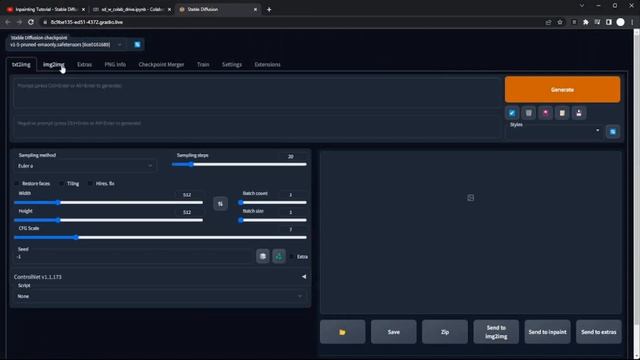Open the Extensions tab
The width and height of the screenshot is (640, 360).
pos(267,64)
